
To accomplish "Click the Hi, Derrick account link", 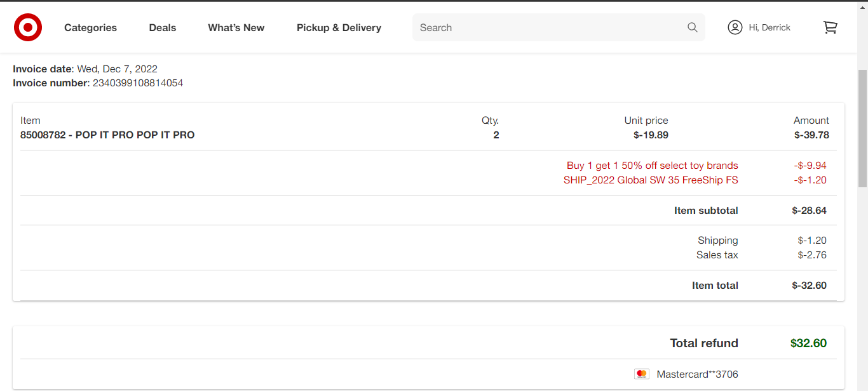I will [x=770, y=27].
